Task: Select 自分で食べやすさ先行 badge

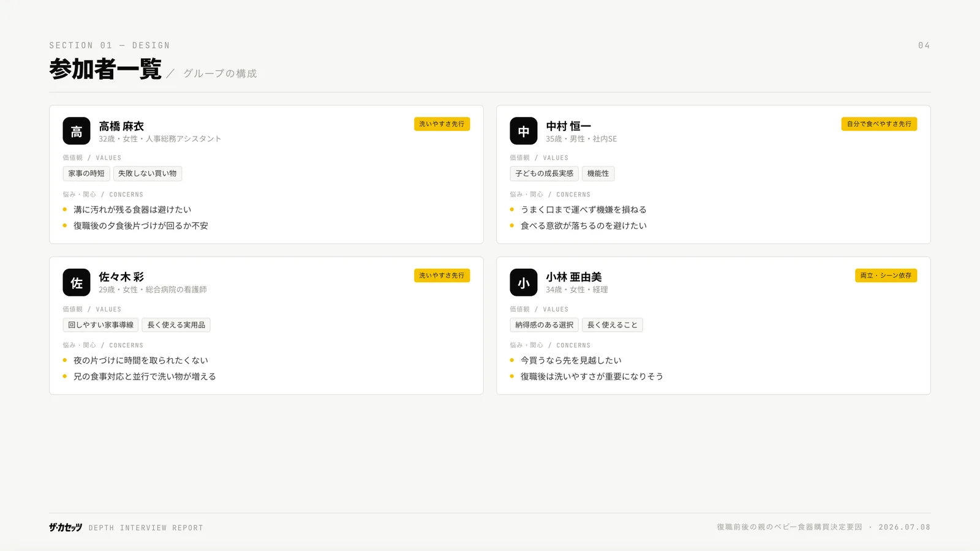Action: click(879, 124)
